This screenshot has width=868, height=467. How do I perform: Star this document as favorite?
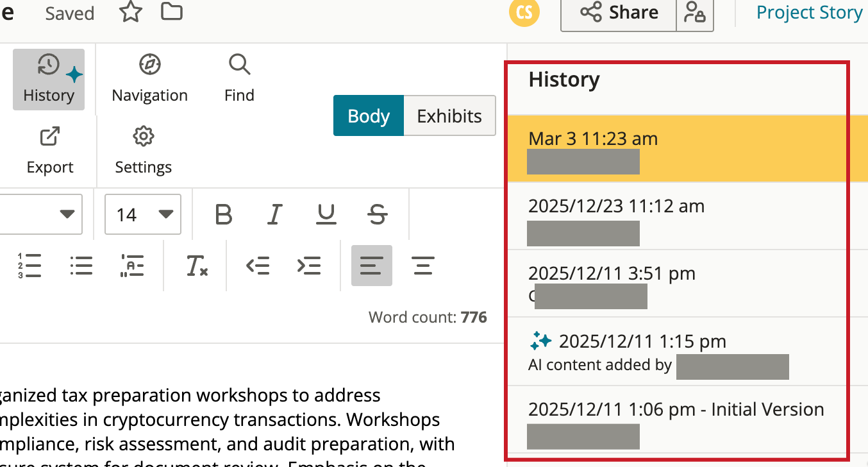point(131,12)
